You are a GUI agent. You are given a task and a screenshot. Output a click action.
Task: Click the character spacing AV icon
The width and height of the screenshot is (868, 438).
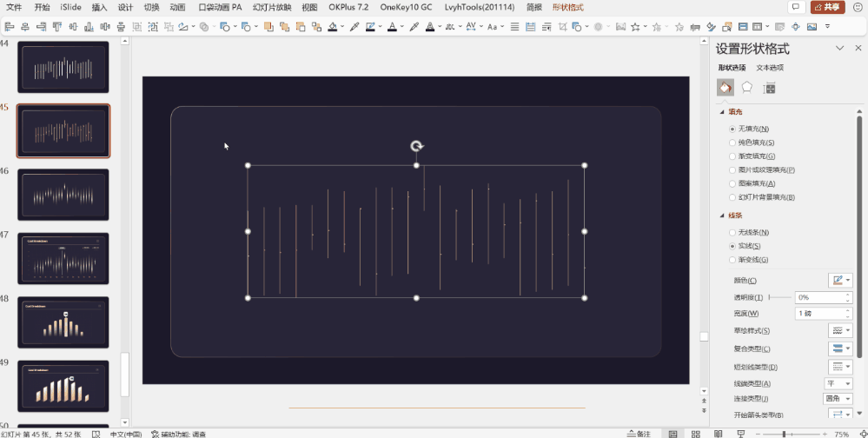[x=471, y=27]
